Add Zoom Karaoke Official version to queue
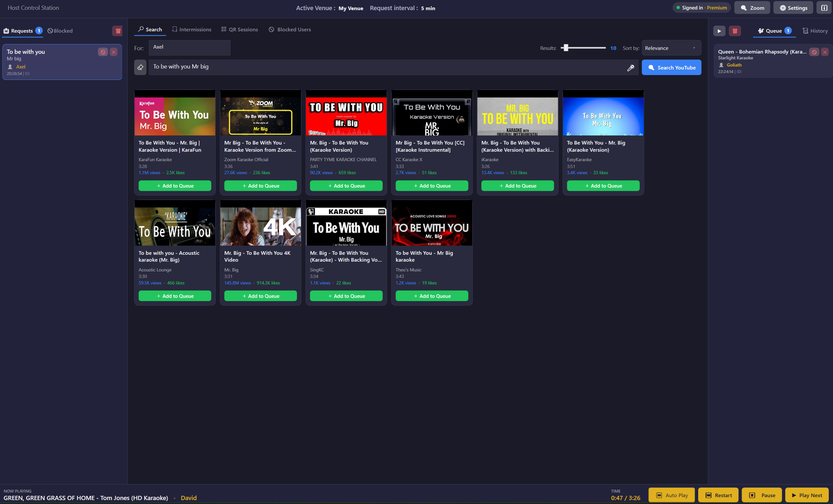Image resolution: width=833 pixels, height=504 pixels. (x=261, y=186)
